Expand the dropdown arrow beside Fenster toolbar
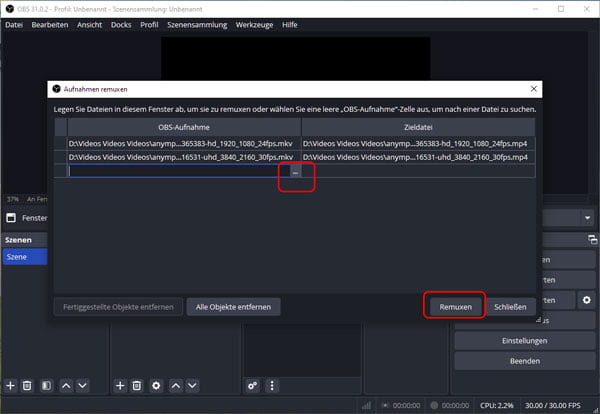Image resolution: width=600 pixels, height=414 pixels. coord(587,218)
